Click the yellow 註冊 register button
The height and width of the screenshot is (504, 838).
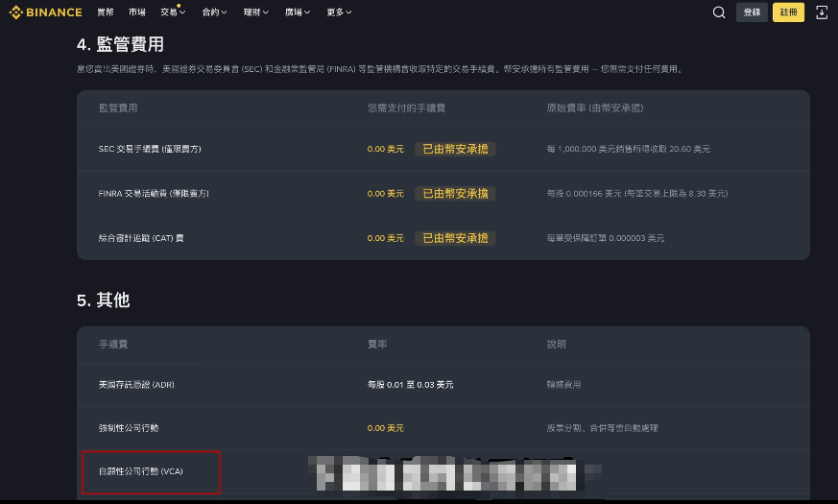pos(788,12)
